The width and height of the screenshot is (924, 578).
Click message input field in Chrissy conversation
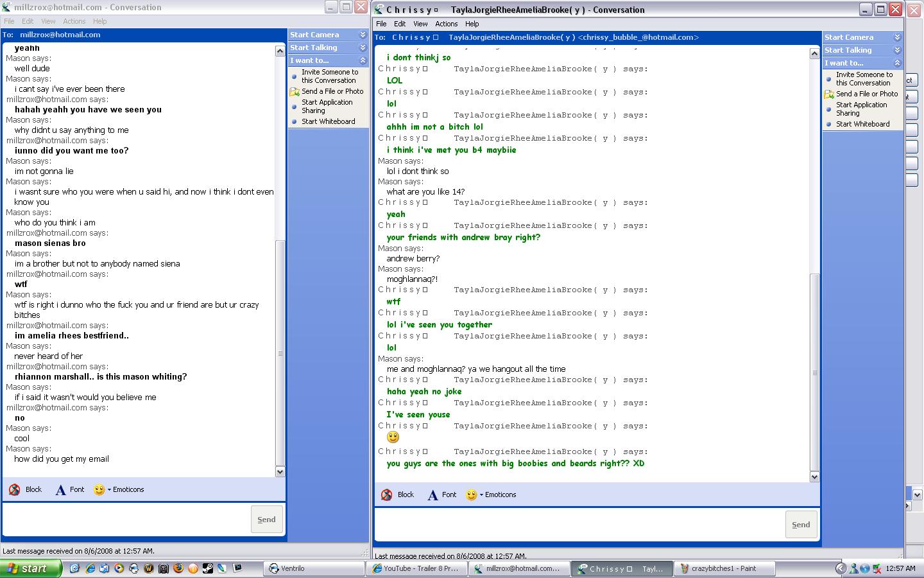point(577,525)
